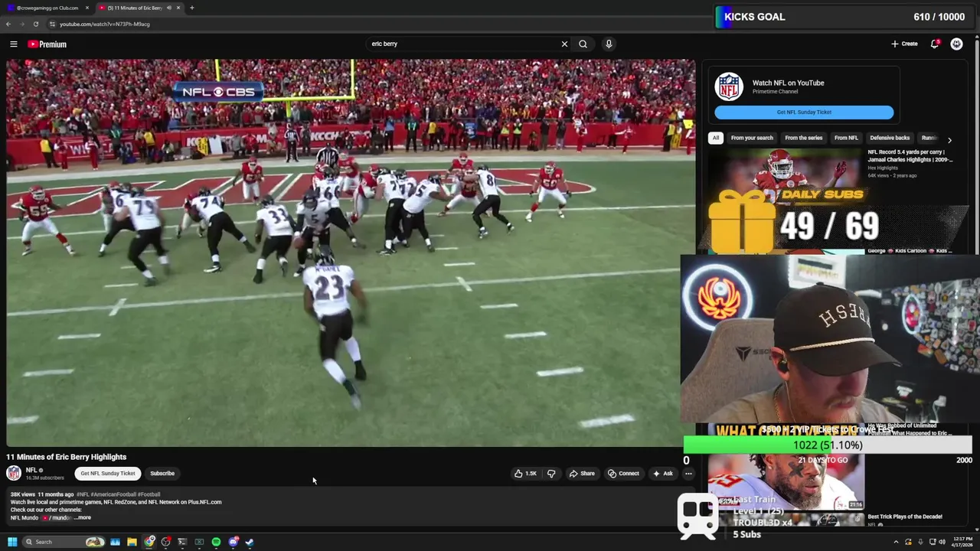Select the From NFL chip
This screenshot has height=551, width=980.
(x=846, y=138)
